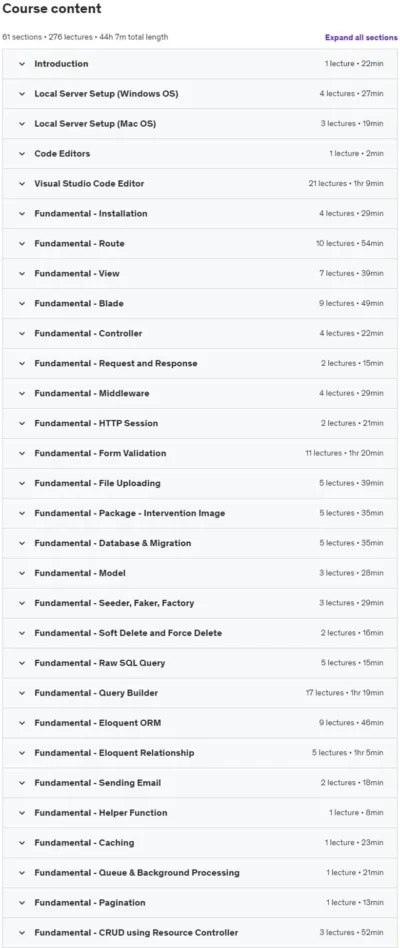Click chevron next to Visual Studio Code Editor
Image resolution: width=400 pixels, height=948 pixels.
coord(22,184)
